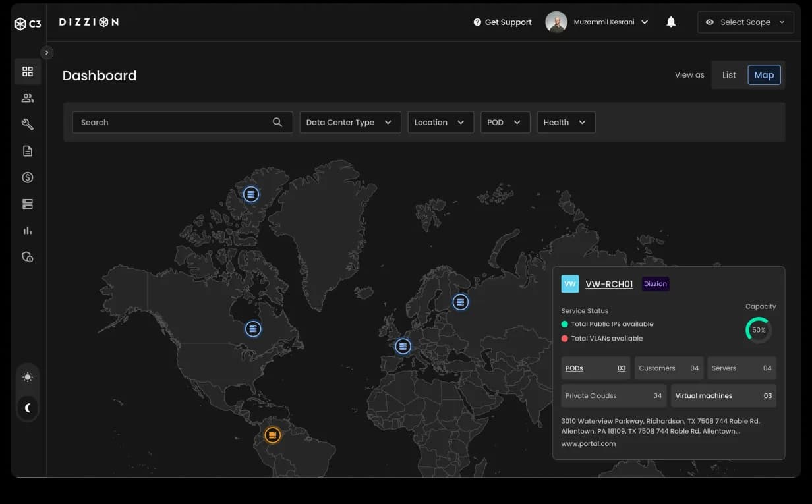812x504 pixels.
Task: Click the Customers 04 tile
Action: (669, 368)
